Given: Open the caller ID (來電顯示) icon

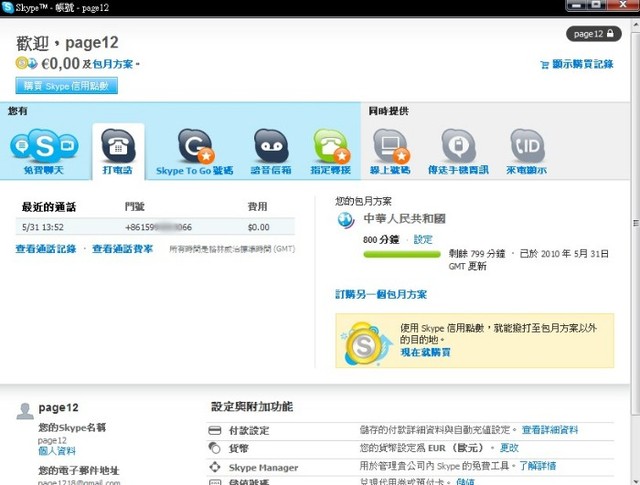Looking at the screenshot, I should click(x=527, y=146).
